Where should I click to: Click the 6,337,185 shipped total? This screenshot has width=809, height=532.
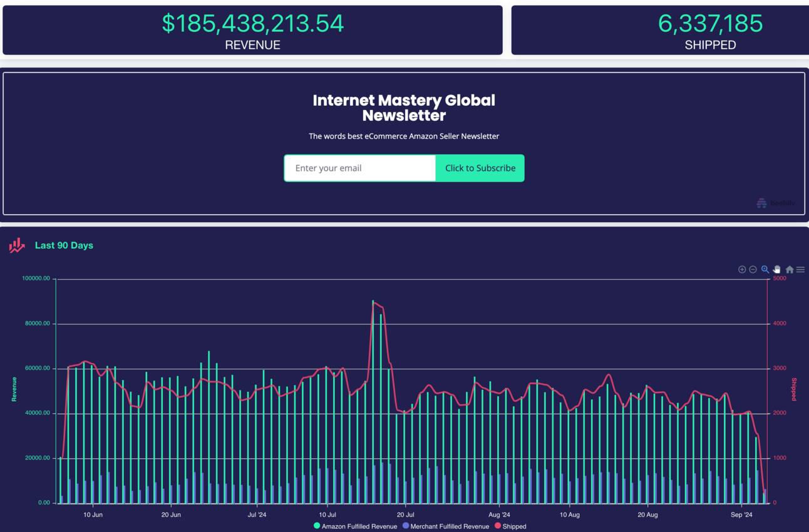711,23
